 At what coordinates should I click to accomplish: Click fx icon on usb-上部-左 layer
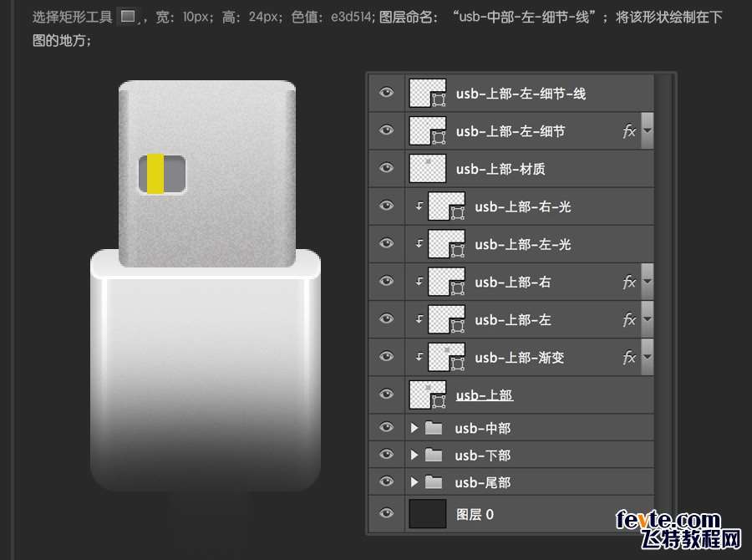[629, 319]
